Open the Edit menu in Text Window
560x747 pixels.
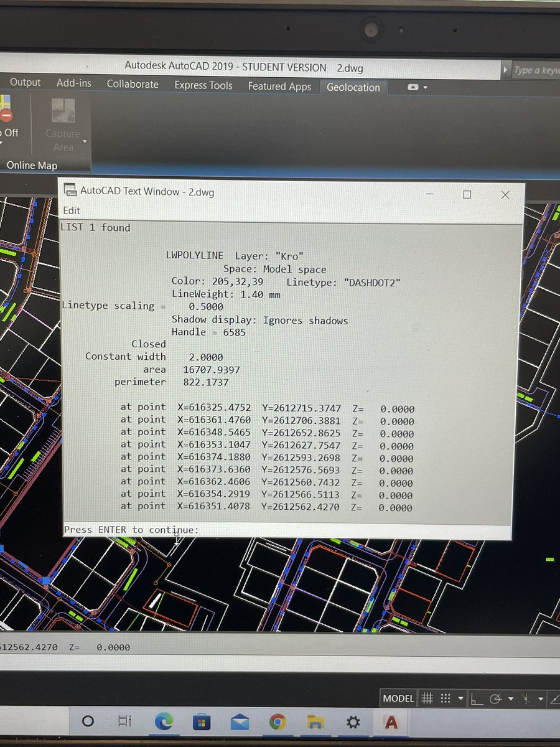point(72,210)
